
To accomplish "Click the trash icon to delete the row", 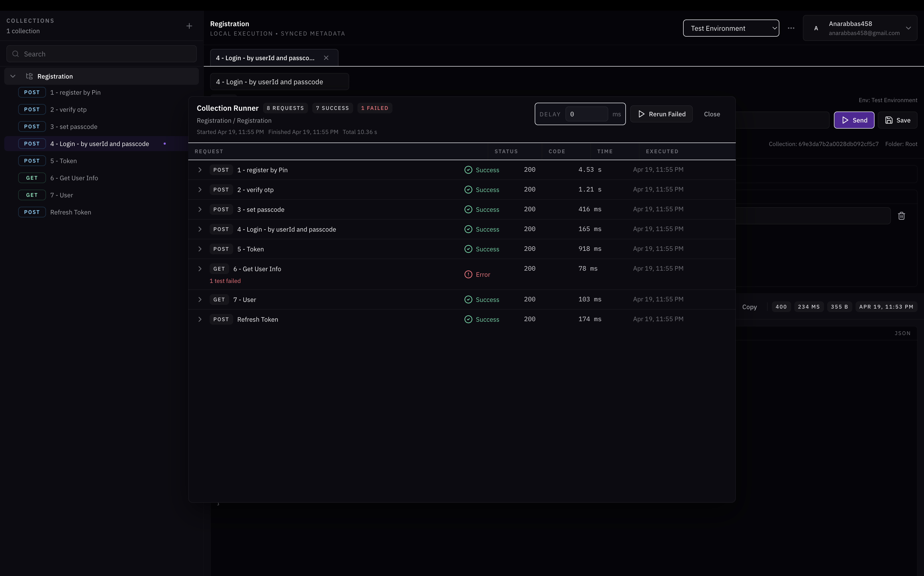I will tap(901, 216).
